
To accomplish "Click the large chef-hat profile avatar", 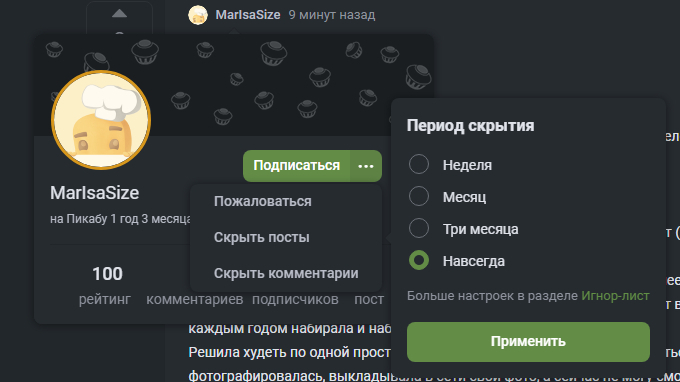I will point(101,120).
